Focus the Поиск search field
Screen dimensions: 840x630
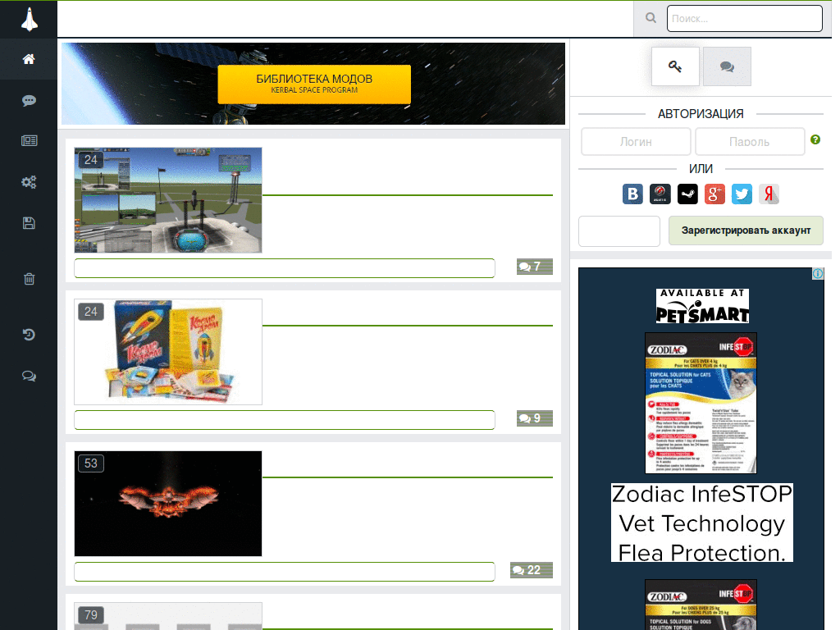pos(744,18)
